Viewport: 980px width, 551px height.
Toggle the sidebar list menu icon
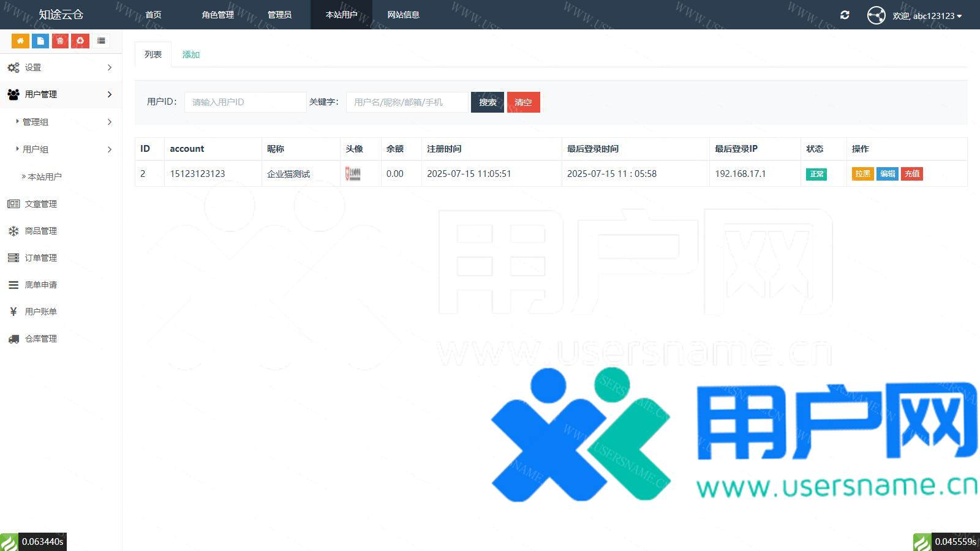pos(101,41)
